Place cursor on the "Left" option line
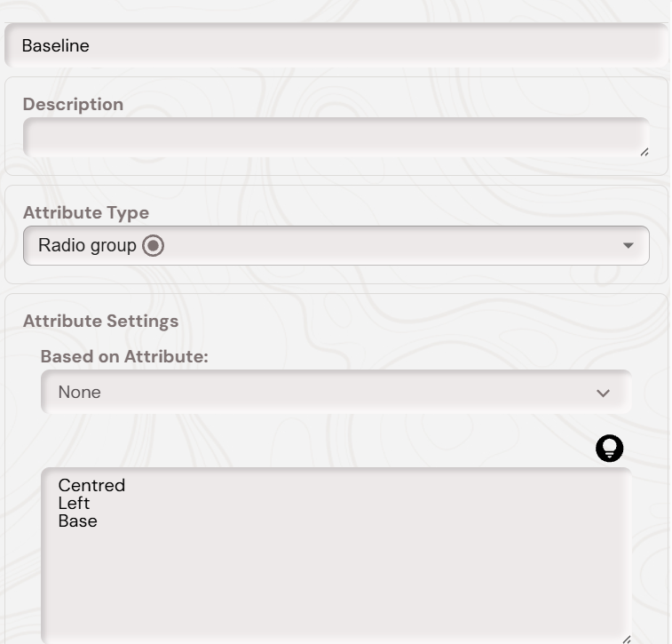 (x=75, y=504)
